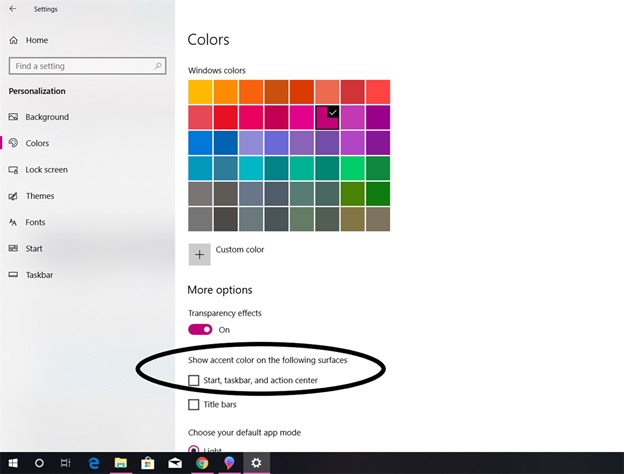Select the teal swatch starting fourth row
The width and height of the screenshot is (624, 474).
click(200, 168)
